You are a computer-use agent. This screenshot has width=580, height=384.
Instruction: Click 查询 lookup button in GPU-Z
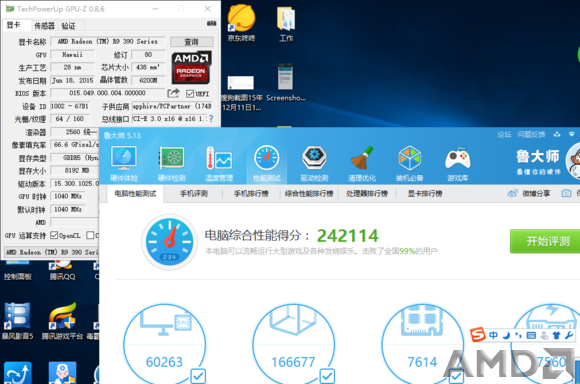(192, 42)
